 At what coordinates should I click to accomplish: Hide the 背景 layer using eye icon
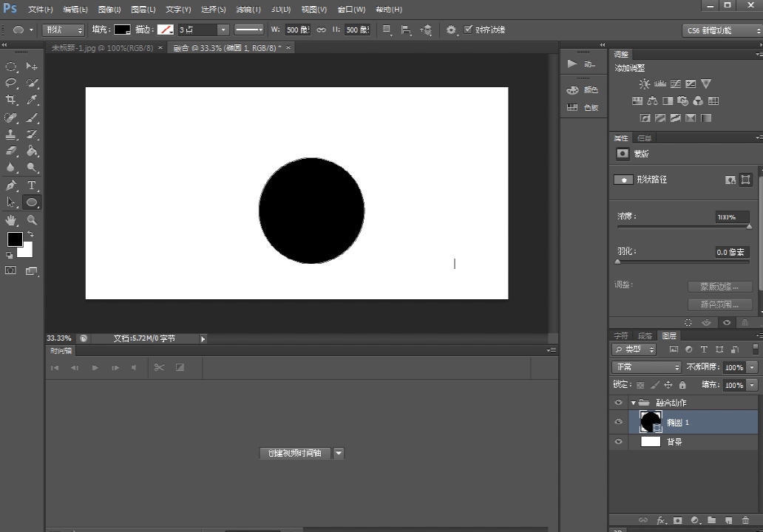click(619, 442)
